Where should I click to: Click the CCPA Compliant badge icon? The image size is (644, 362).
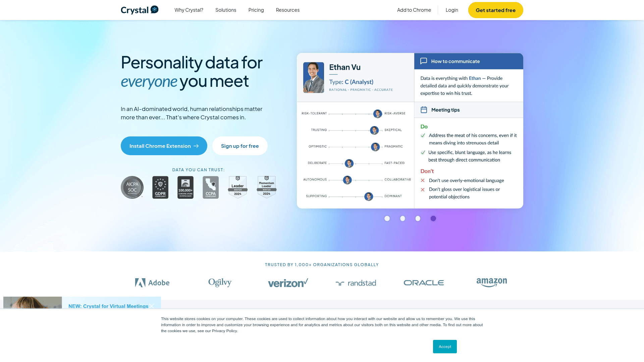point(211,187)
